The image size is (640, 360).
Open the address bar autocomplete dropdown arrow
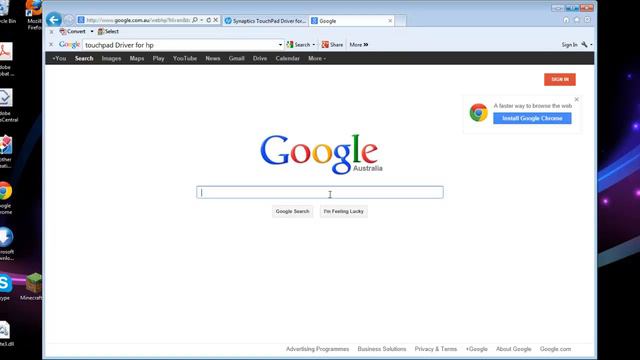click(x=202, y=20)
